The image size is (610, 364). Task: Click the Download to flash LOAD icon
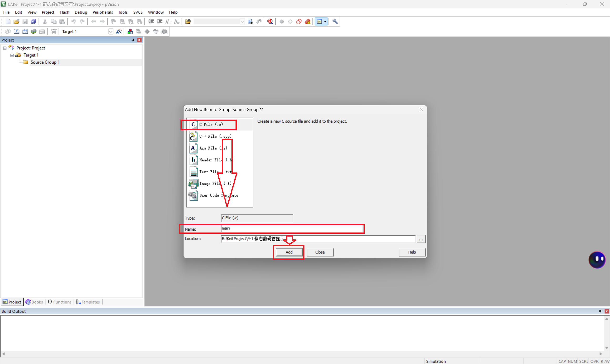coord(53,31)
